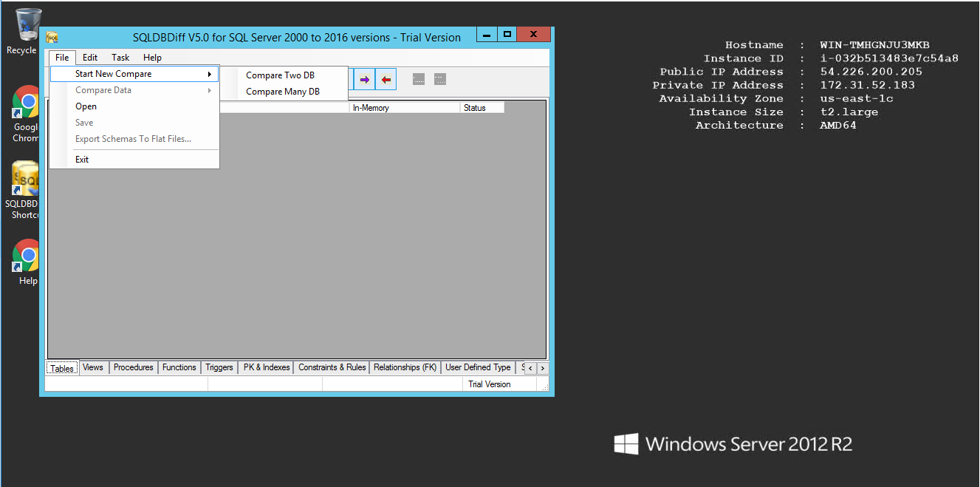Viewport: 980px width, 487px height.
Task: Select Exit in the File menu
Action: click(82, 160)
